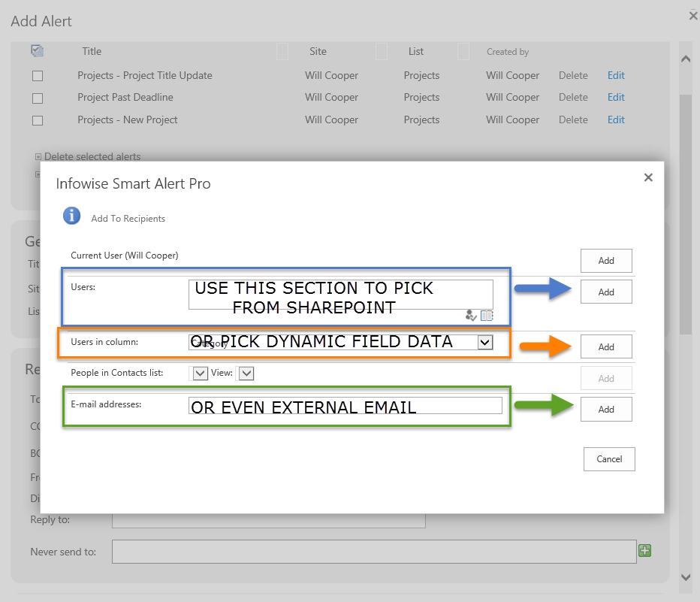Click green plus icon next to Never send to
700x602 pixels.
point(644,551)
